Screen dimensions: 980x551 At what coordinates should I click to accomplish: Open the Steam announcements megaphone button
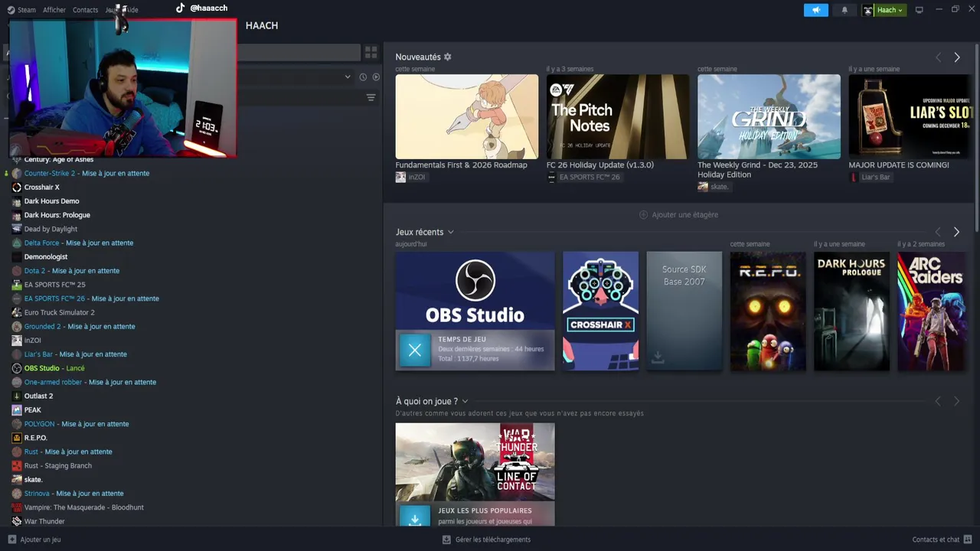click(815, 10)
